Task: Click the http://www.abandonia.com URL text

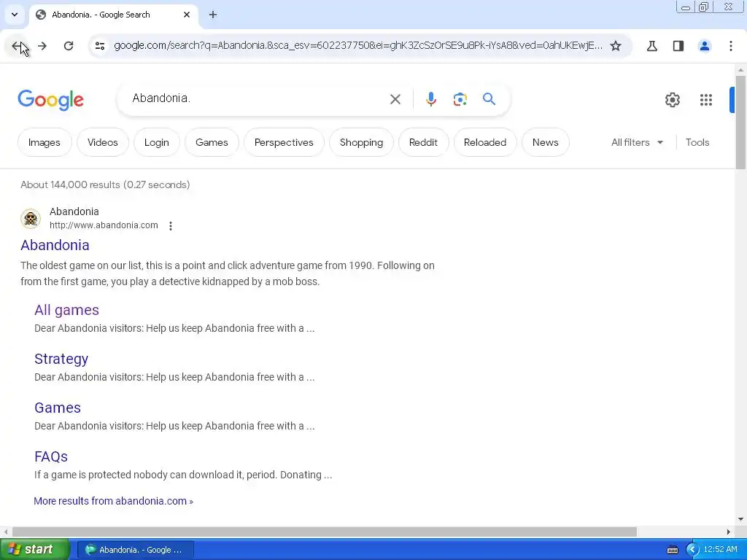Action: (104, 225)
